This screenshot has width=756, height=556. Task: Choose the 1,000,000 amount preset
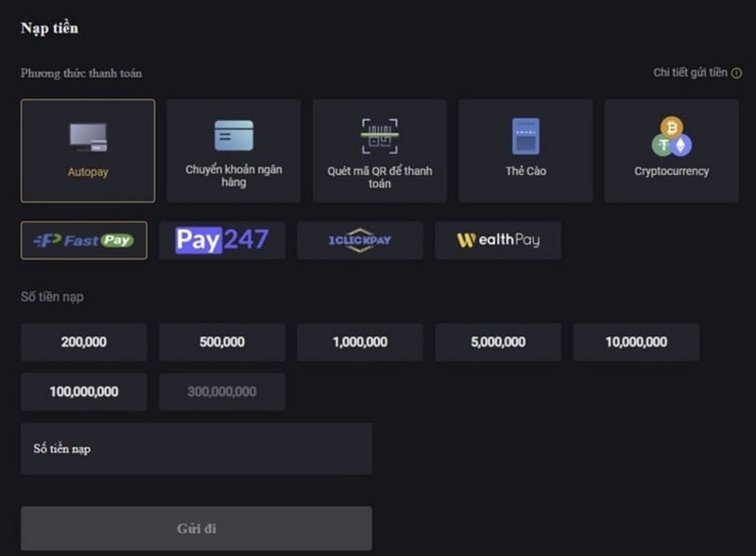coord(360,342)
